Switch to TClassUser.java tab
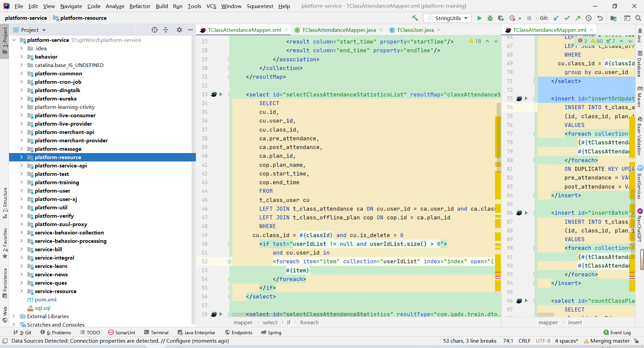The image size is (644, 348). 415,30
